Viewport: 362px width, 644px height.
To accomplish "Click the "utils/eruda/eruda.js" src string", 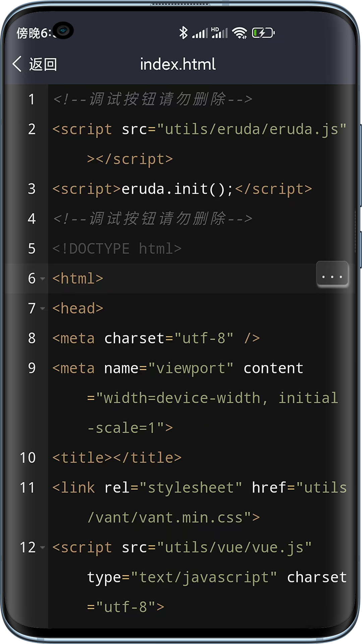I will [251, 129].
